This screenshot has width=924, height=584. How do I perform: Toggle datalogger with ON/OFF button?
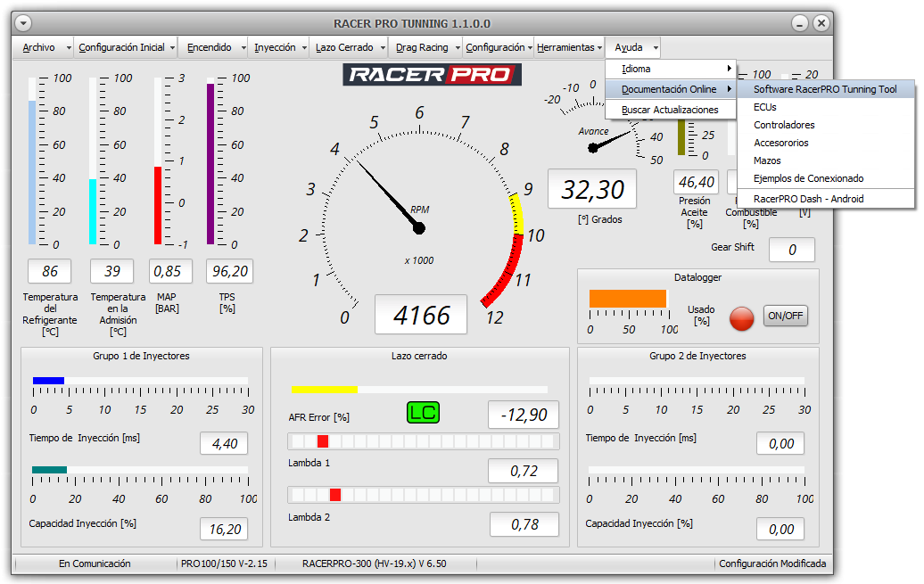pyautogui.click(x=786, y=316)
